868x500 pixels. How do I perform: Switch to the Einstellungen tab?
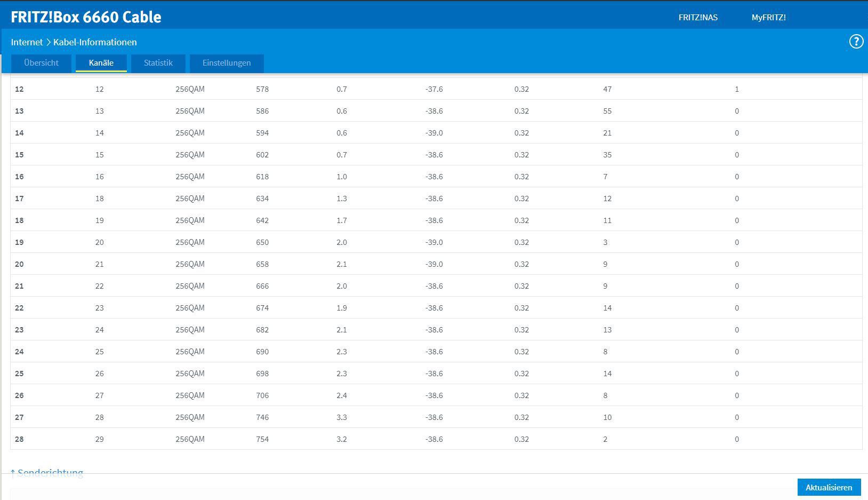coord(226,63)
